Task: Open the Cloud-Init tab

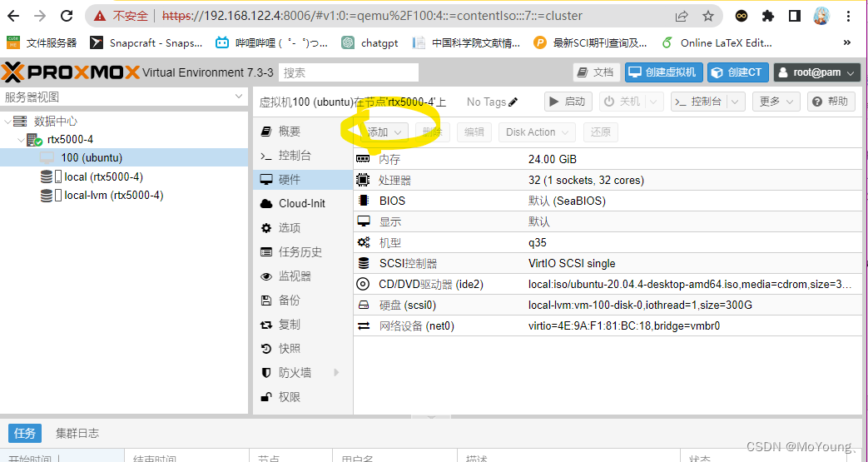Action: click(x=303, y=203)
